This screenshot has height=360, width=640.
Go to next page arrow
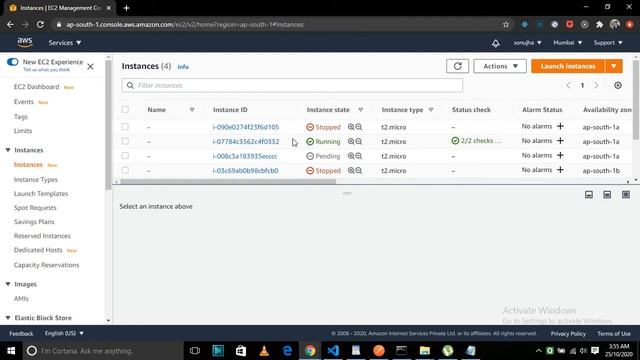click(x=596, y=85)
